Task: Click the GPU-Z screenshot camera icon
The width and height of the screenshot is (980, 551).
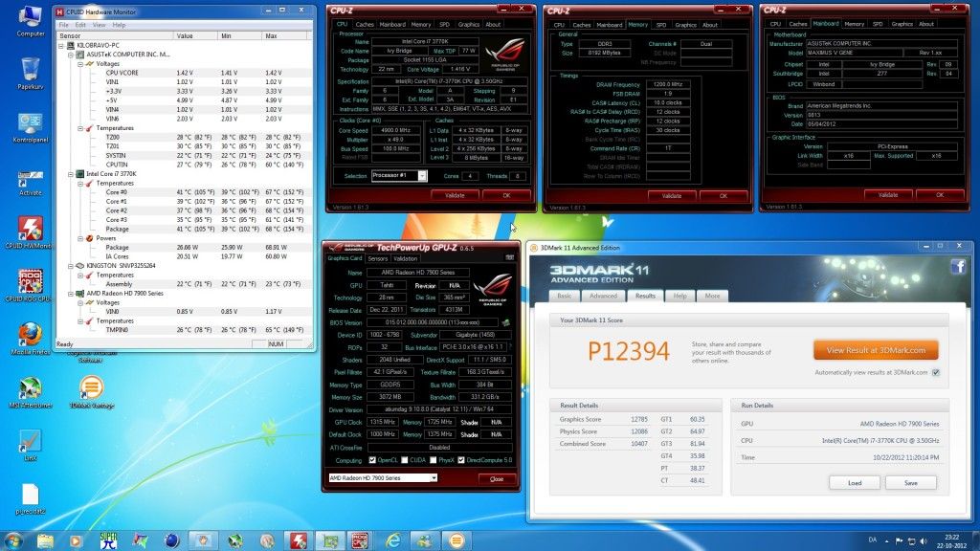Action: (509, 257)
